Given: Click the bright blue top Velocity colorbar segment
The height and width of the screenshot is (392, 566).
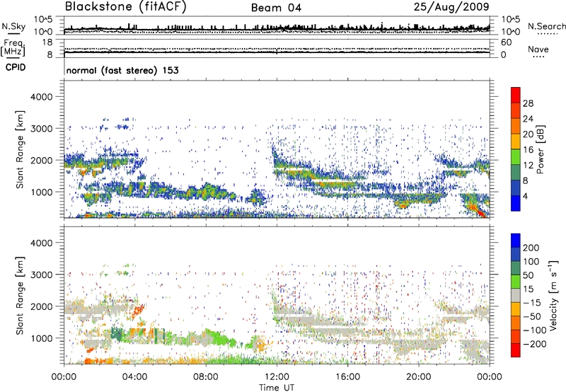Looking at the screenshot, I should coord(516,241).
